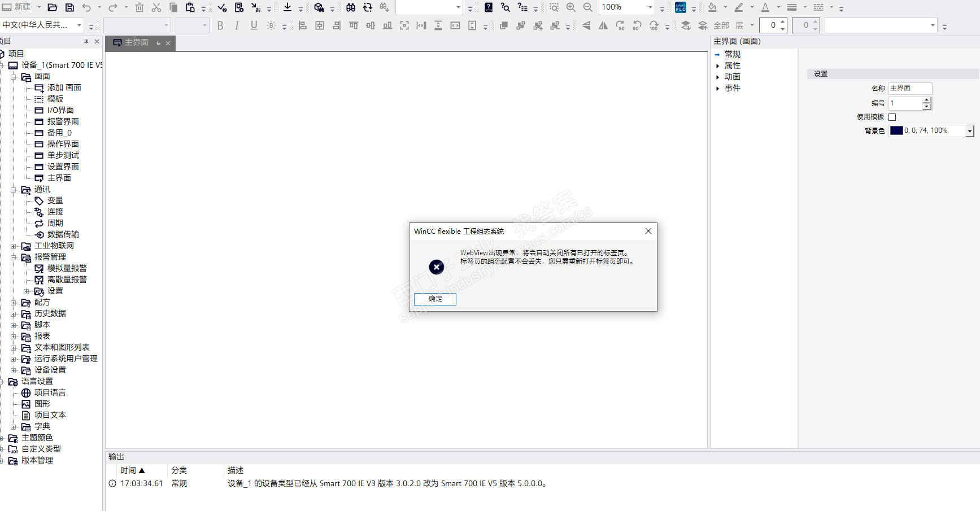This screenshot has height=511, width=980.
Task: Select 操作界面 in the project tree
Action: pyautogui.click(x=63, y=144)
